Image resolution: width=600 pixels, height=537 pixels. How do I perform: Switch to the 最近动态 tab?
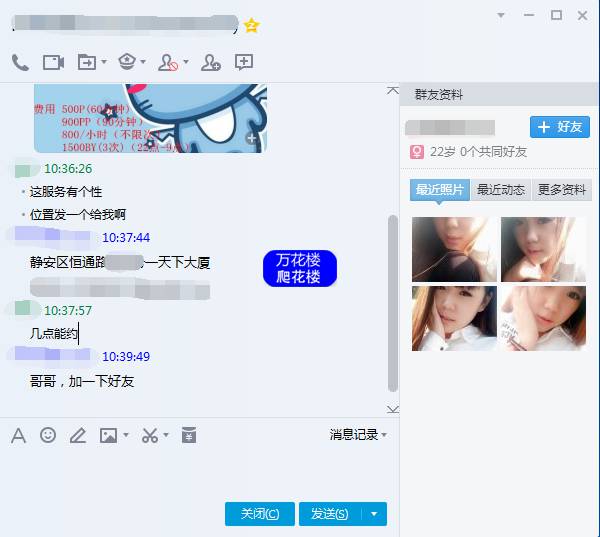click(501, 190)
